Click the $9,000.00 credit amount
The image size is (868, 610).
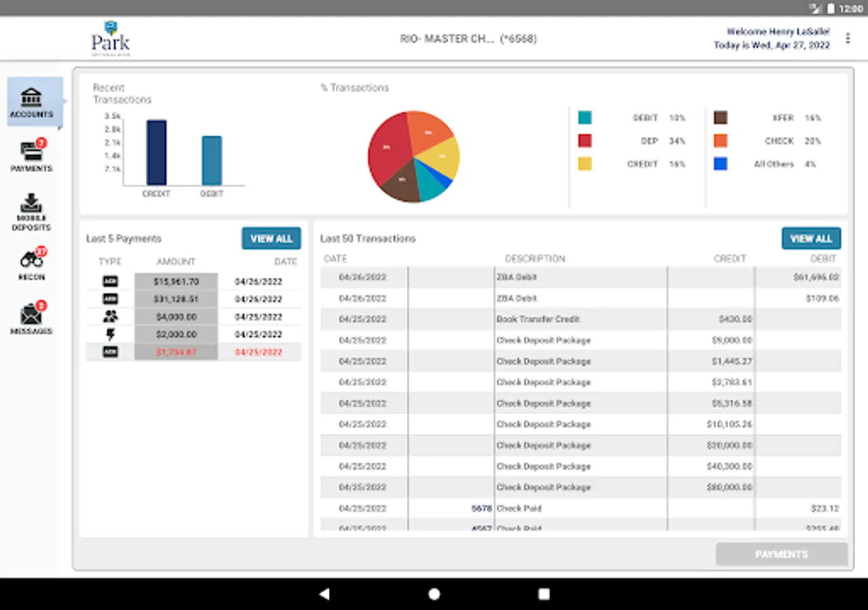click(732, 340)
